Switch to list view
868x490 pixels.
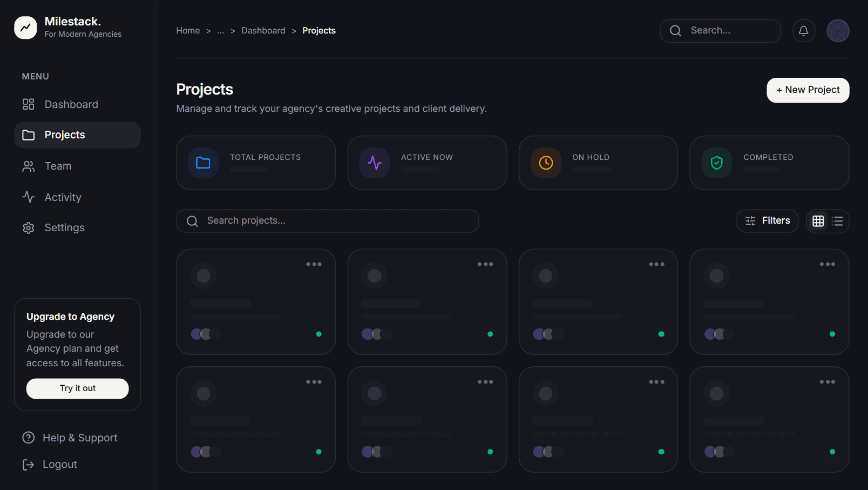837,221
